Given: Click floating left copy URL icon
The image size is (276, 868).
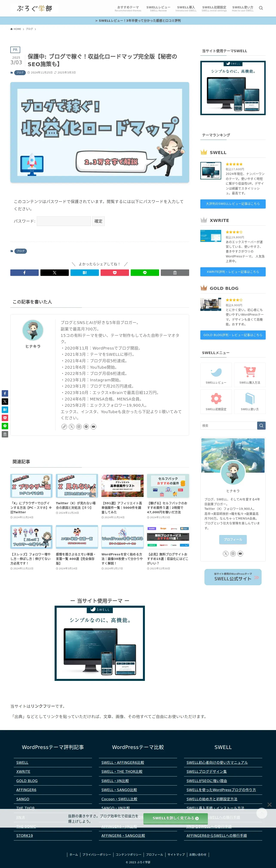Looking at the screenshot, I should [x=5, y=434].
